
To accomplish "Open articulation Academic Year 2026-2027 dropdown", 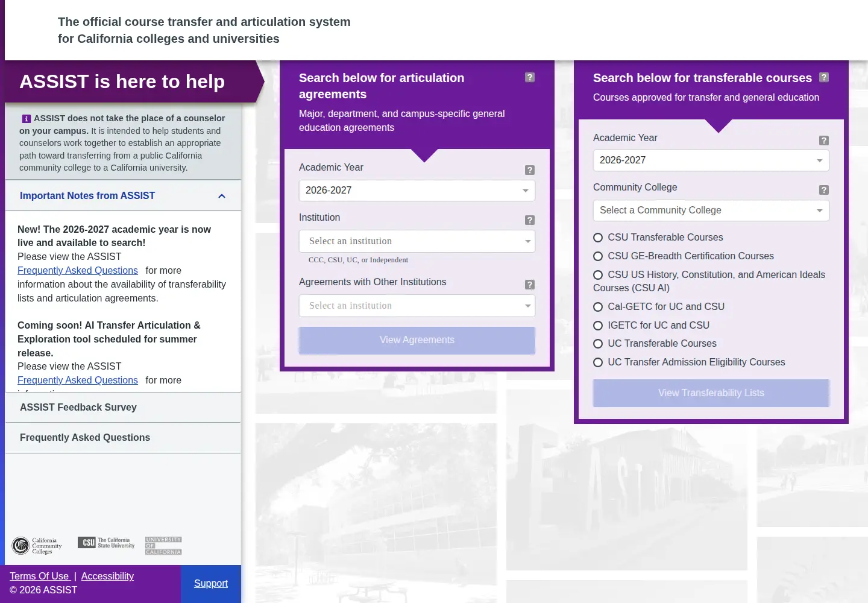I will tap(417, 191).
